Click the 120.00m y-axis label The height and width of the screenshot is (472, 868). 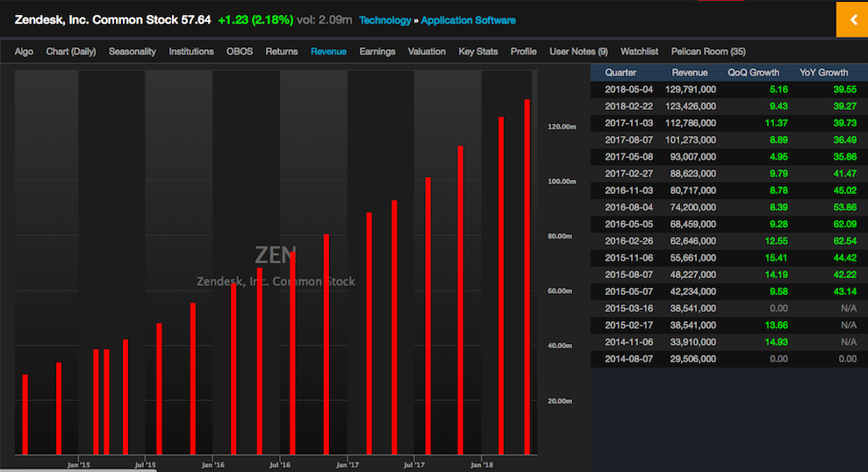coord(562,126)
